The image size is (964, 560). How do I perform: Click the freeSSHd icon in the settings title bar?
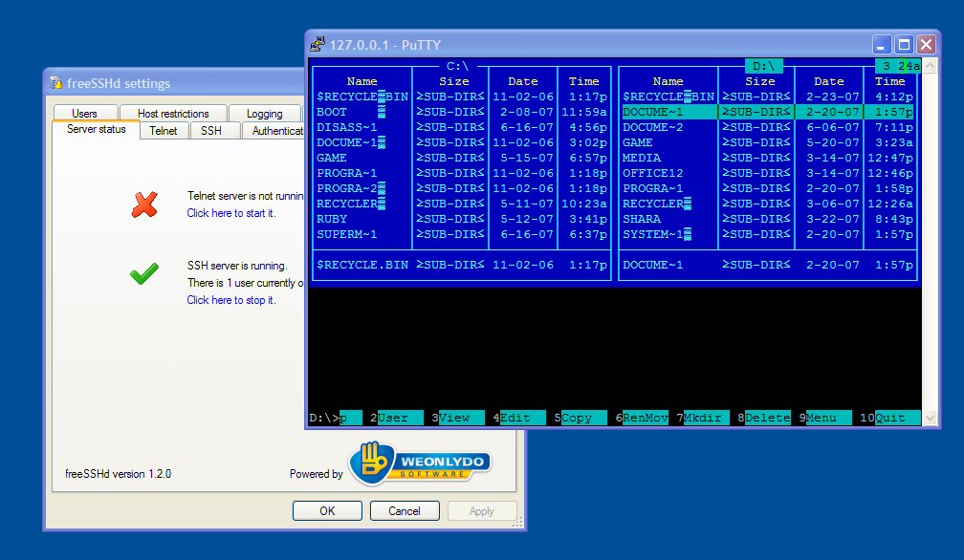(55, 83)
